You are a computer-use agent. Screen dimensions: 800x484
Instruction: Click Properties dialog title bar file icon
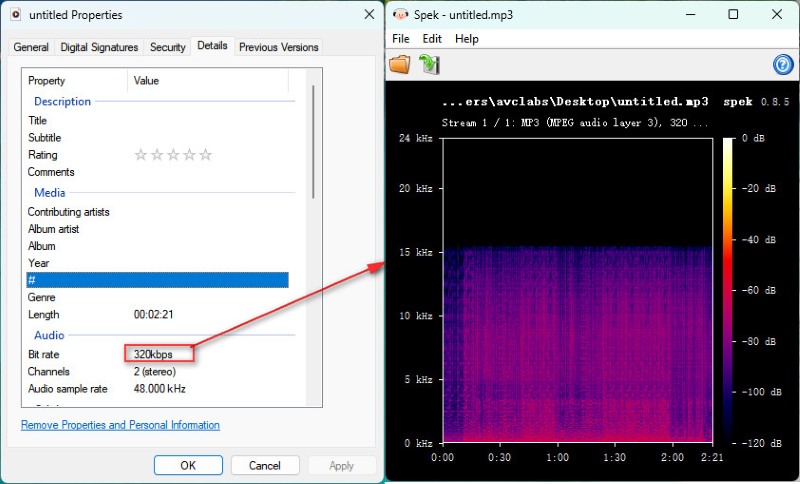coord(16,15)
